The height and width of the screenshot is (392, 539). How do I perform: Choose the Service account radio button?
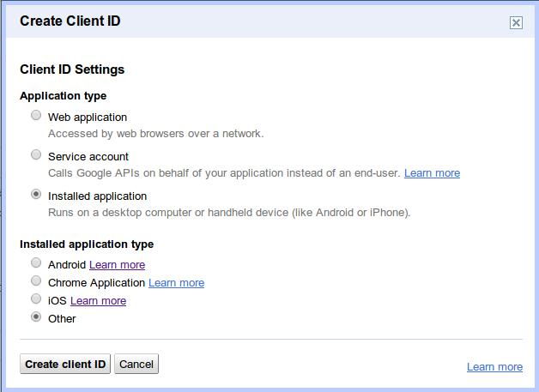[x=36, y=155]
